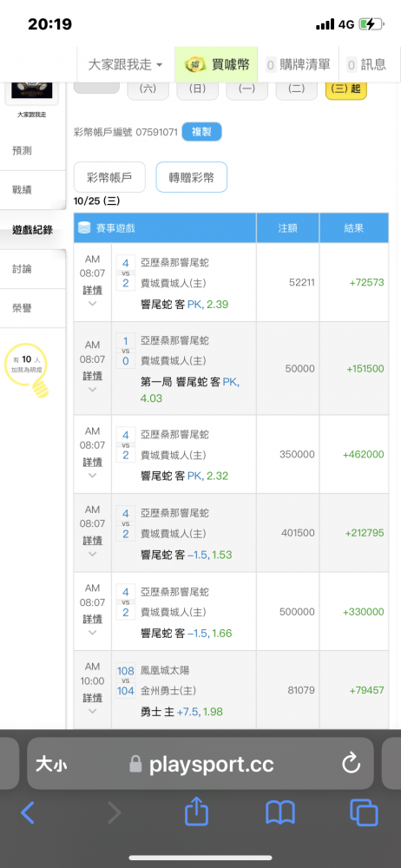Open the 討論 sidebar section

point(23,269)
